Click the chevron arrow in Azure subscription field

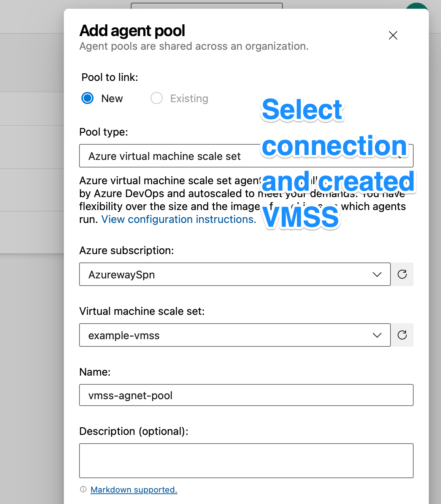(377, 274)
